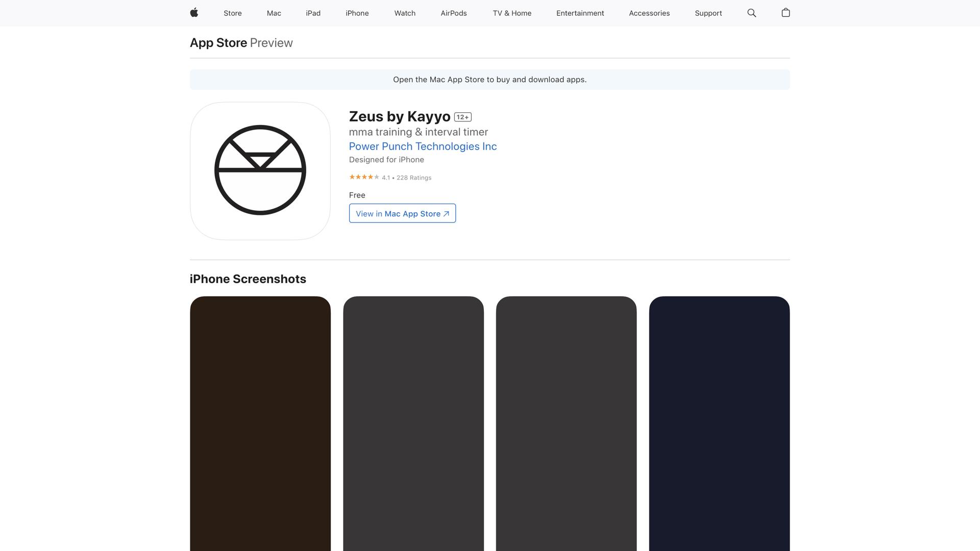
Task: Open Power Punch Technologies Inc developer link
Action: tap(423, 146)
